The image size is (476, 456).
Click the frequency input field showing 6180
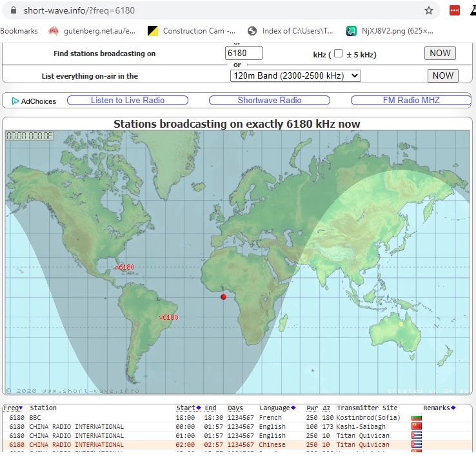click(x=243, y=53)
